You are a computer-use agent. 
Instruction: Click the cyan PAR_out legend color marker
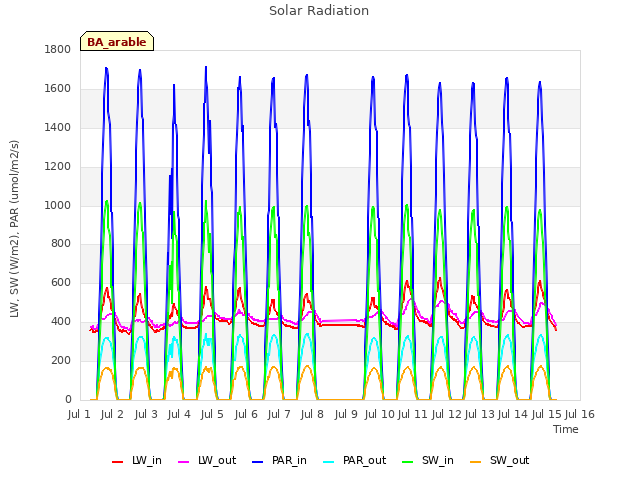(x=329, y=462)
